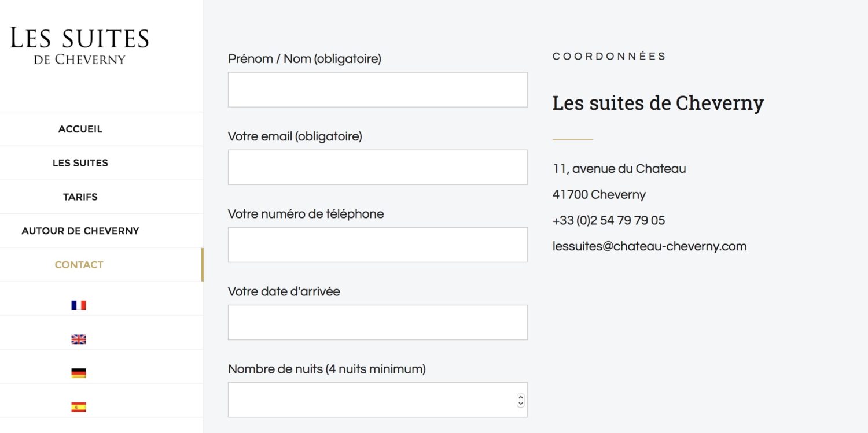Select the German flag language option
The width and height of the screenshot is (868, 433).
point(79,373)
